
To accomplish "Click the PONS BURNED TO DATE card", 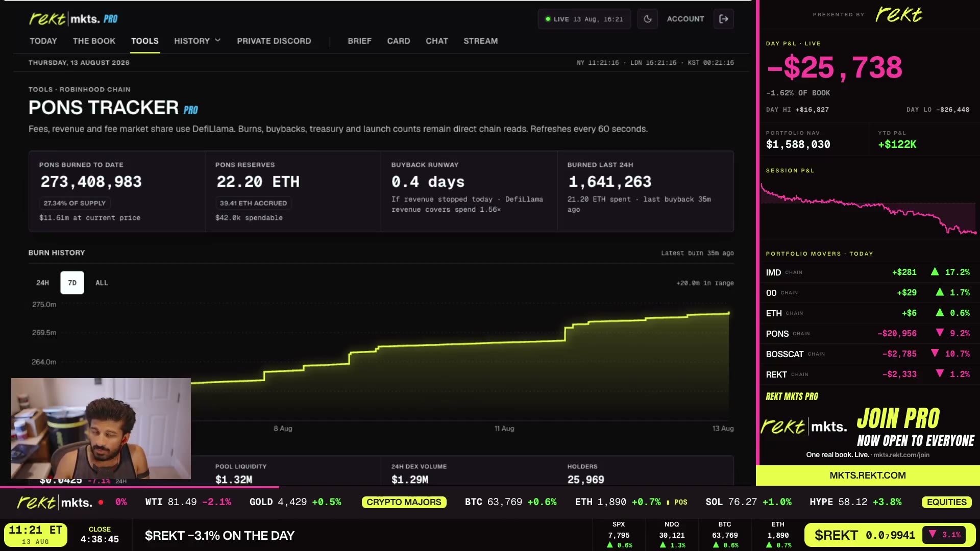I will point(117,192).
